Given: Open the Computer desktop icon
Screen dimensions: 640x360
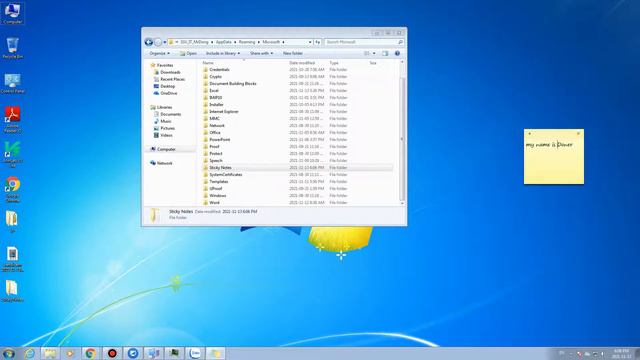Looking at the screenshot, I should (x=12, y=13).
